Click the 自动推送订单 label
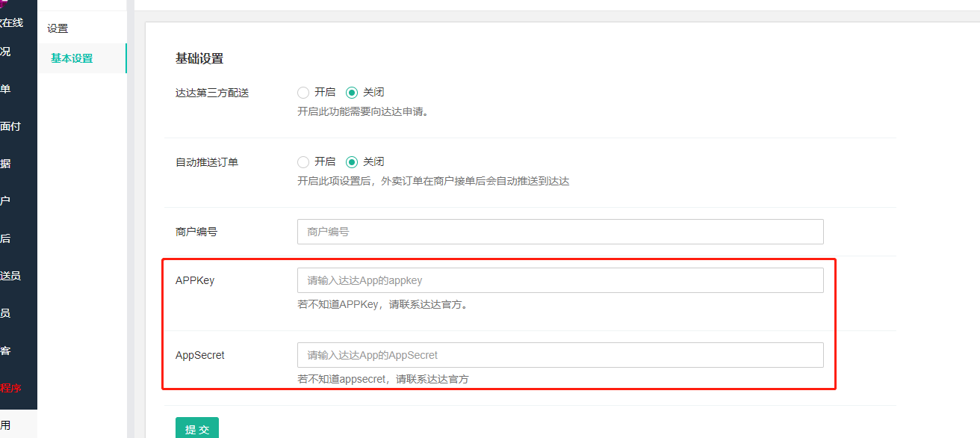 click(x=207, y=162)
